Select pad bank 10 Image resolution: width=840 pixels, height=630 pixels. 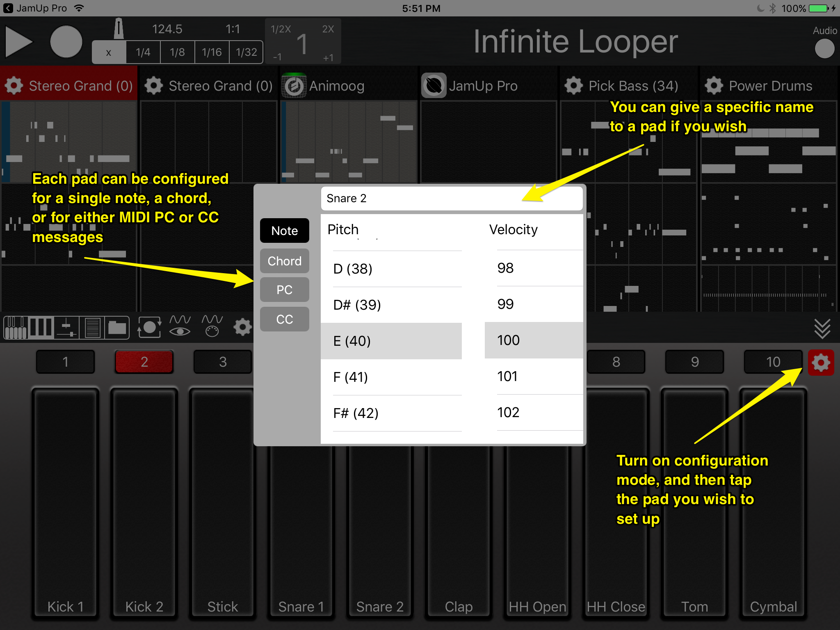click(x=773, y=362)
